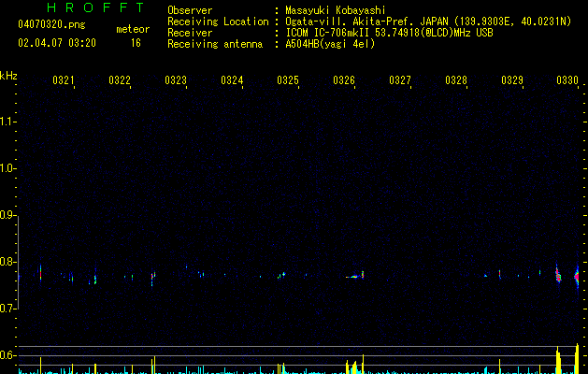Click the 0.6 kHz axis label
588x374 pixels.
[7, 355]
